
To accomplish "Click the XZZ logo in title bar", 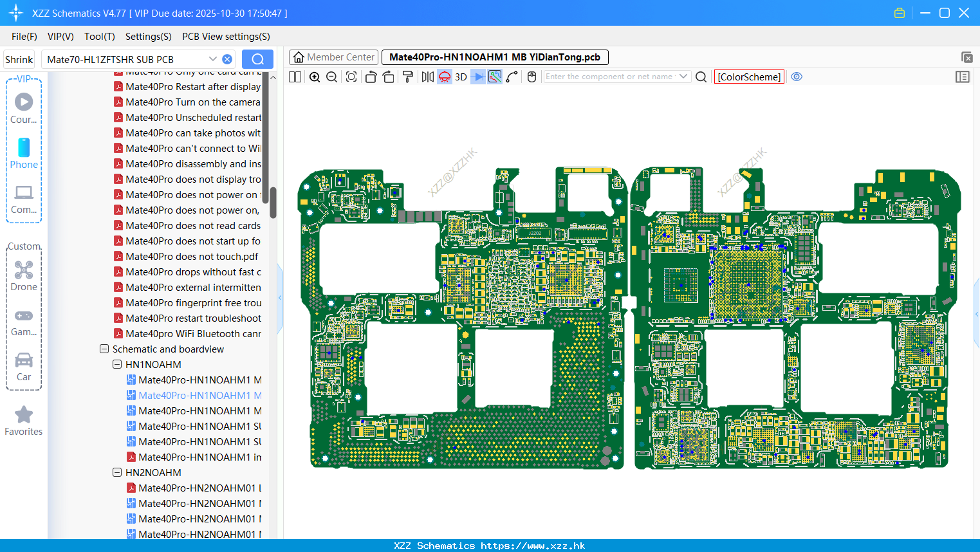I will coord(16,13).
